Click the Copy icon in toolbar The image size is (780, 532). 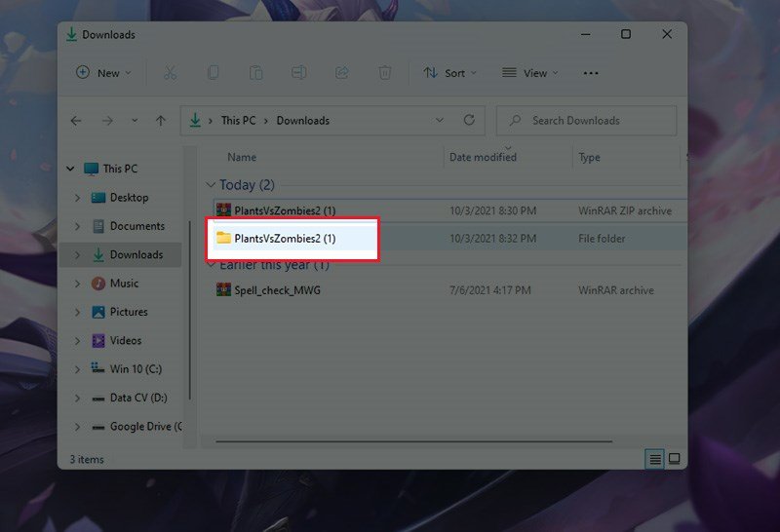[x=214, y=73]
